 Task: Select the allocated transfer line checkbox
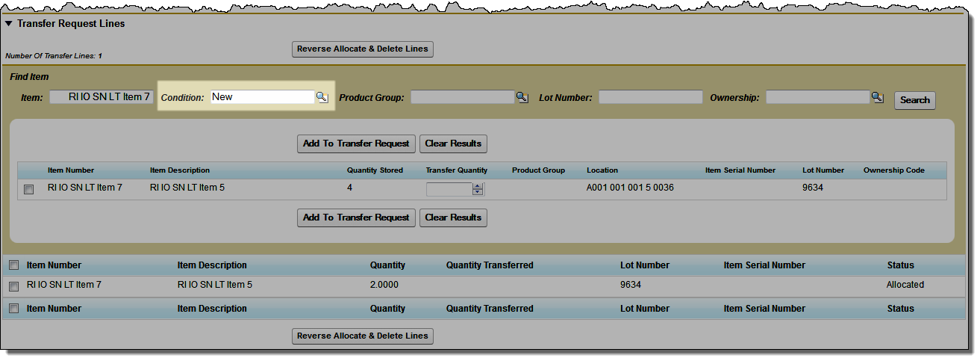tap(13, 286)
